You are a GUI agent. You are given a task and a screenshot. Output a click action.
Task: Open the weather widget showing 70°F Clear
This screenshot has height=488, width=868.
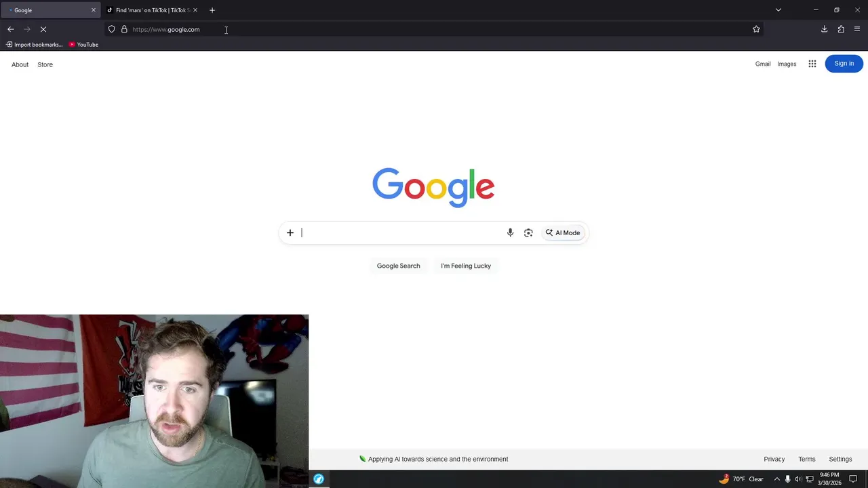(741, 479)
